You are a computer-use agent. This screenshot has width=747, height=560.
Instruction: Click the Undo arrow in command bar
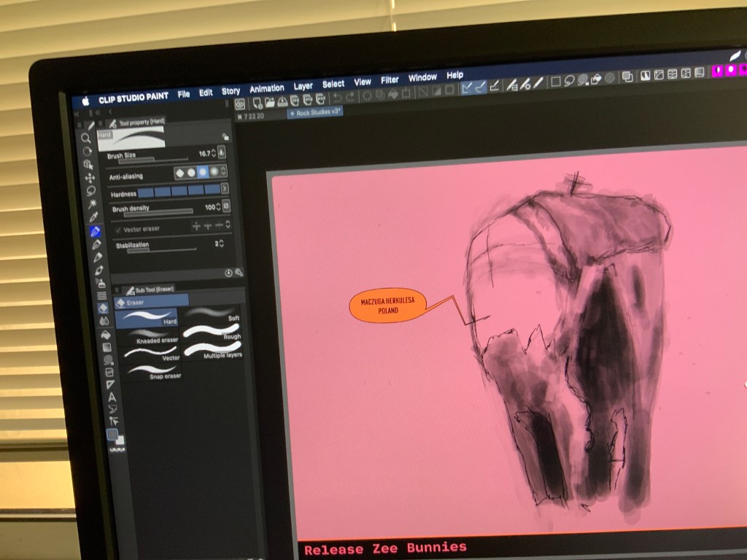(338, 97)
